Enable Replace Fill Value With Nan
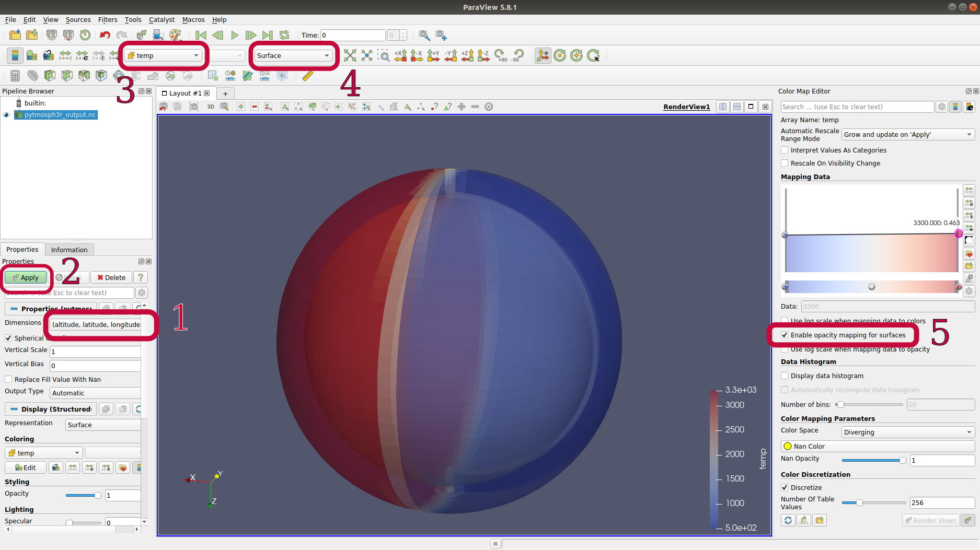 pyautogui.click(x=8, y=379)
